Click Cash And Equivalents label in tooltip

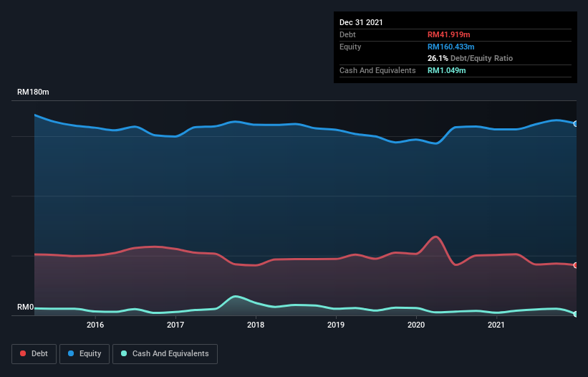(377, 70)
